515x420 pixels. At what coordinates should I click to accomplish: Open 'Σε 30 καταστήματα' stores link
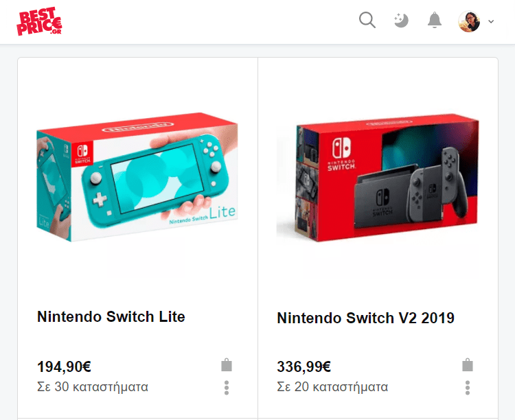point(93,386)
